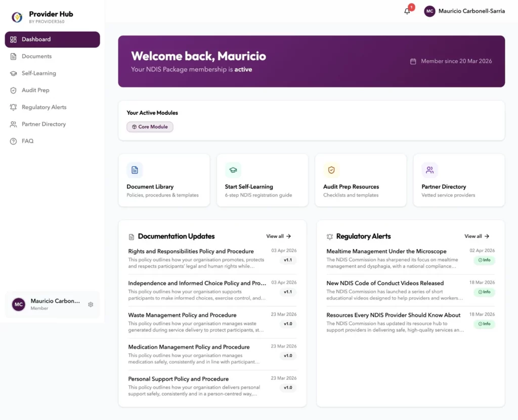Open Rights and Responsibilities Policy and Procedure
This screenshot has width=518, height=420.
pyautogui.click(x=191, y=252)
